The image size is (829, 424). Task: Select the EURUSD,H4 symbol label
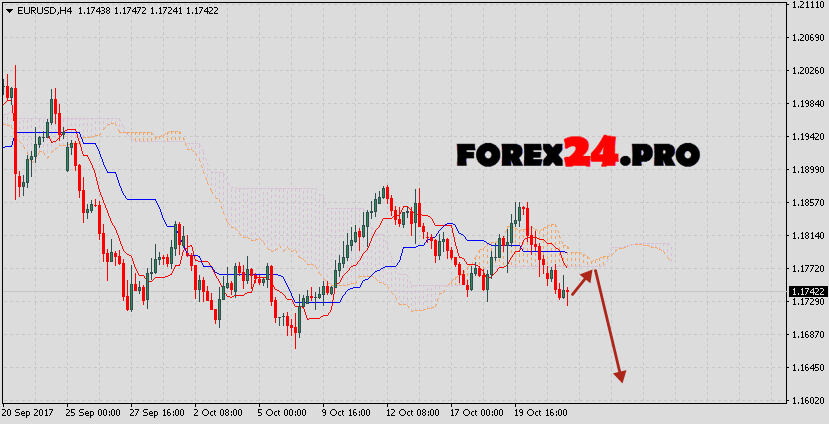pyautogui.click(x=41, y=9)
